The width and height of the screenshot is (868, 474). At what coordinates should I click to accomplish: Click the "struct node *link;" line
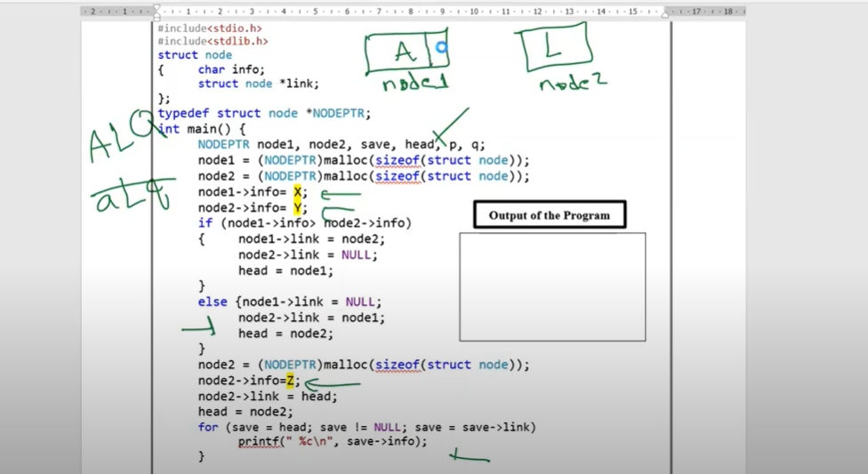[x=259, y=84]
